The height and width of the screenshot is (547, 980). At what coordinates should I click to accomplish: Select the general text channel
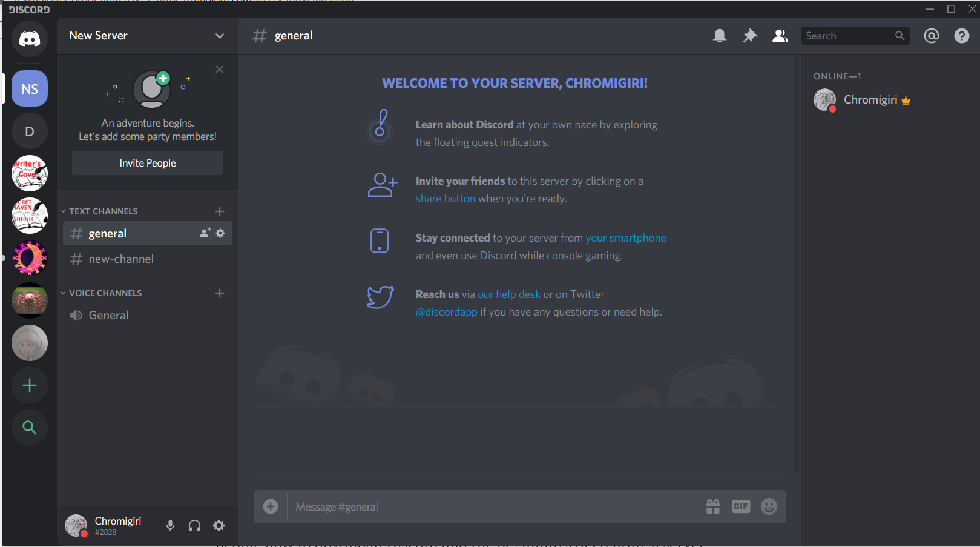pyautogui.click(x=148, y=233)
